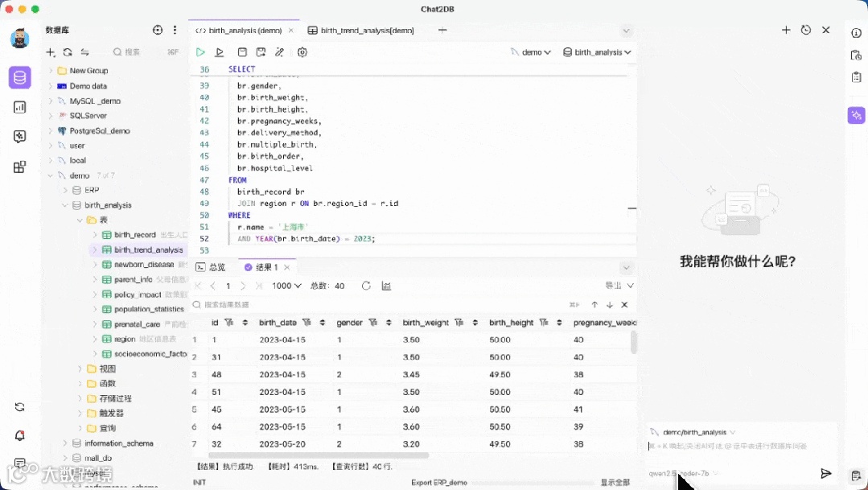Toggle the purple AI assistant icon at right edge
868x490 pixels.
tap(857, 115)
